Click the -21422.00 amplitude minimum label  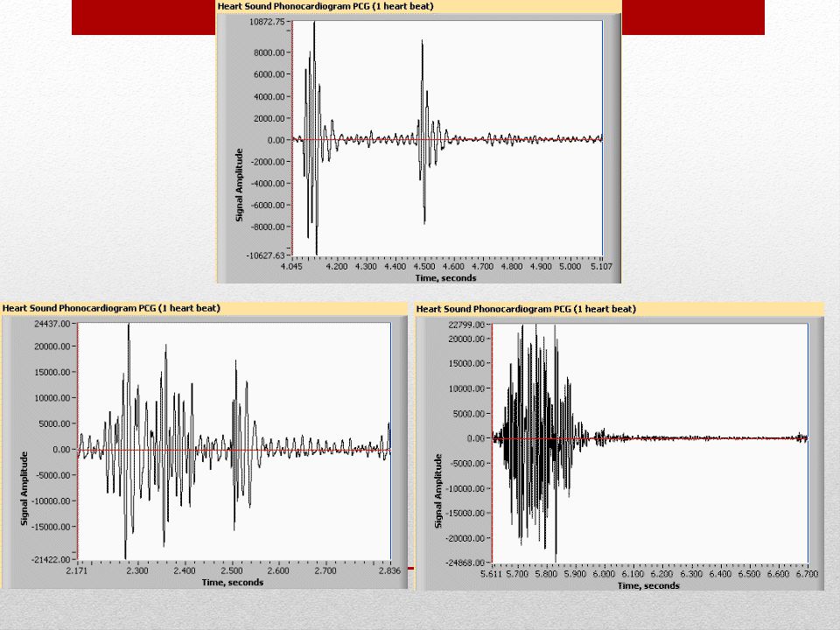[x=51, y=560]
